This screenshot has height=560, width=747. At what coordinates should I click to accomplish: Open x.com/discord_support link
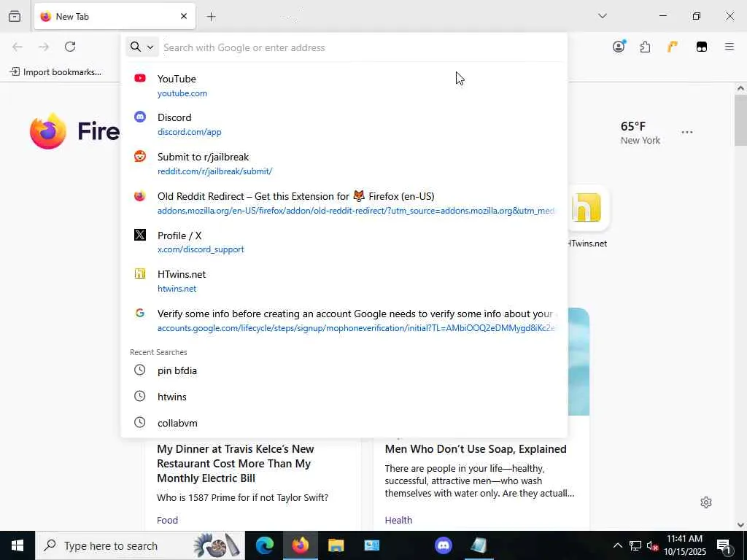coord(201,249)
